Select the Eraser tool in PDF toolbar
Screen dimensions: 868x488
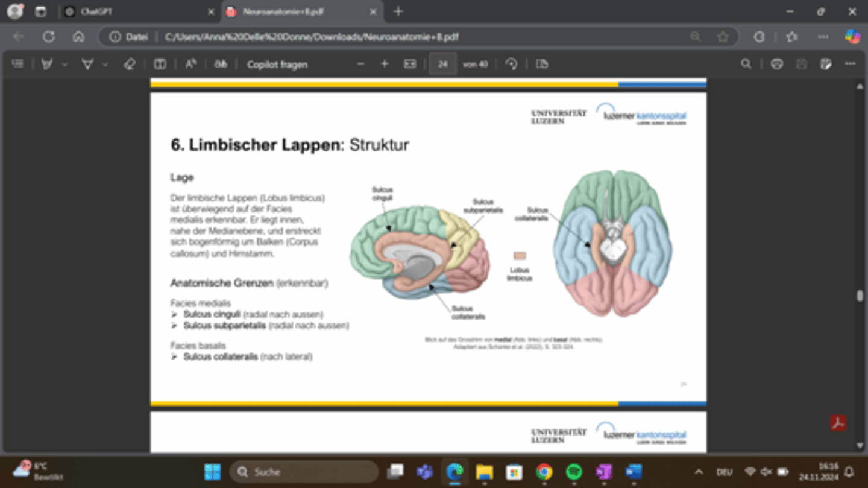click(x=129, y=64)
